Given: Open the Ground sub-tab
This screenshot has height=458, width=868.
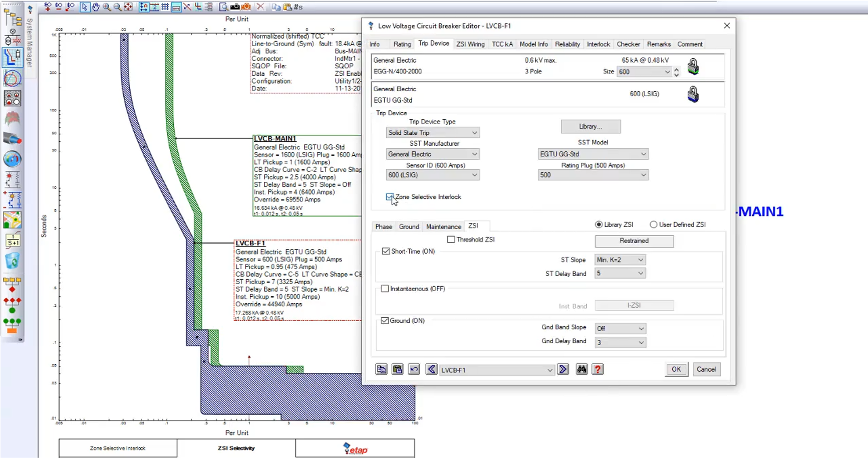Looking at the screenshot, I should (409, 226).
